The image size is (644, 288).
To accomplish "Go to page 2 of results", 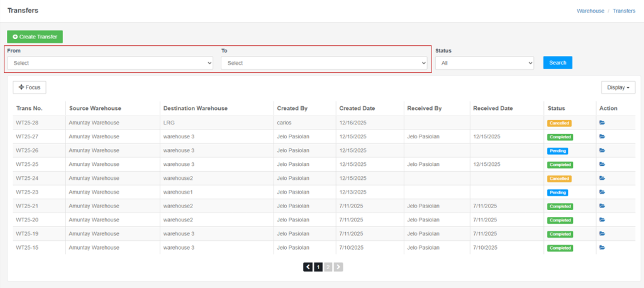I will (328, 267).
